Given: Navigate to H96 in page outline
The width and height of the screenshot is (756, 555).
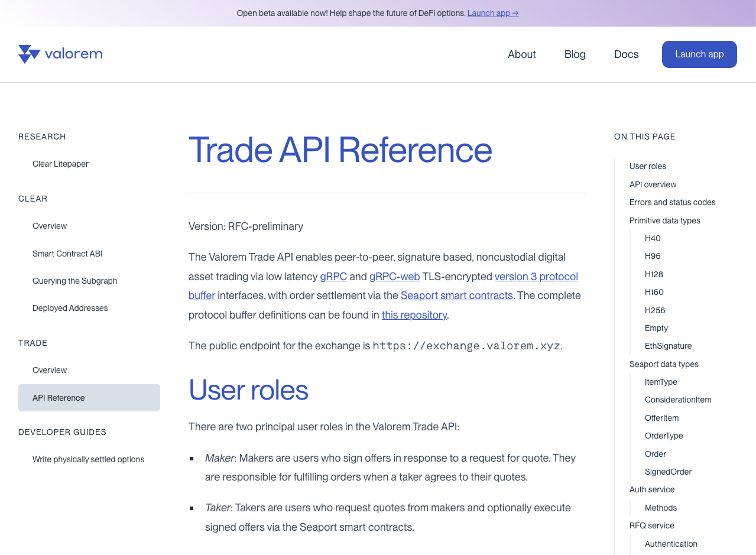Looking at the screenshot, I should click(x=653, y=256).
